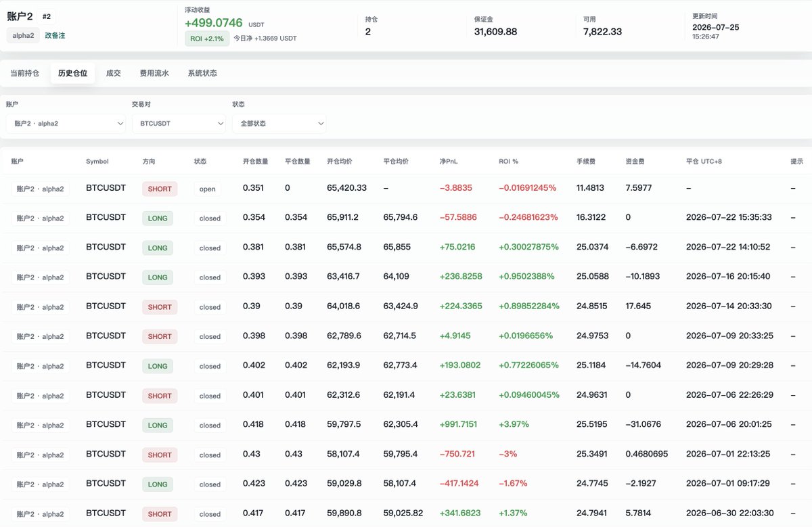This screenshot has height=527, width=812.
Task: Click the ROI +2.1% badge
Action: (x=207, y=39)
